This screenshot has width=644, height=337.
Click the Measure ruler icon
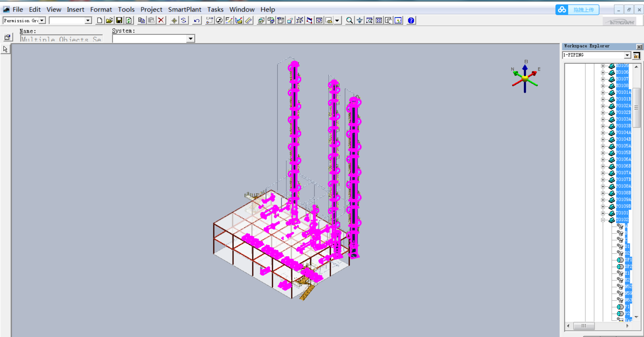248,20
